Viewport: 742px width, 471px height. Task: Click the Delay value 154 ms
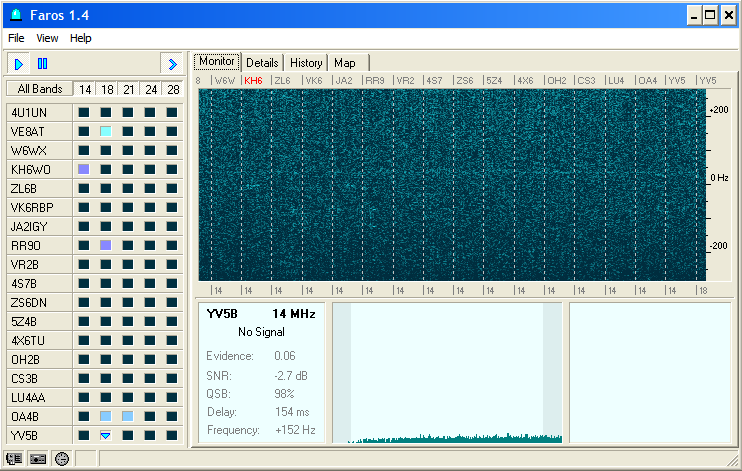292,412
